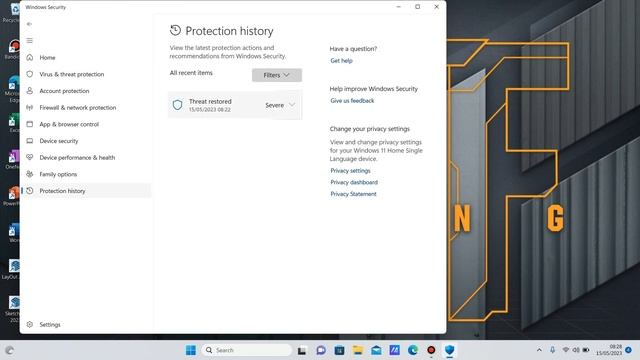Screen dimensions: 640x360
Task: Open the speaker volume tray icon
Action: (x=576, y=350)
